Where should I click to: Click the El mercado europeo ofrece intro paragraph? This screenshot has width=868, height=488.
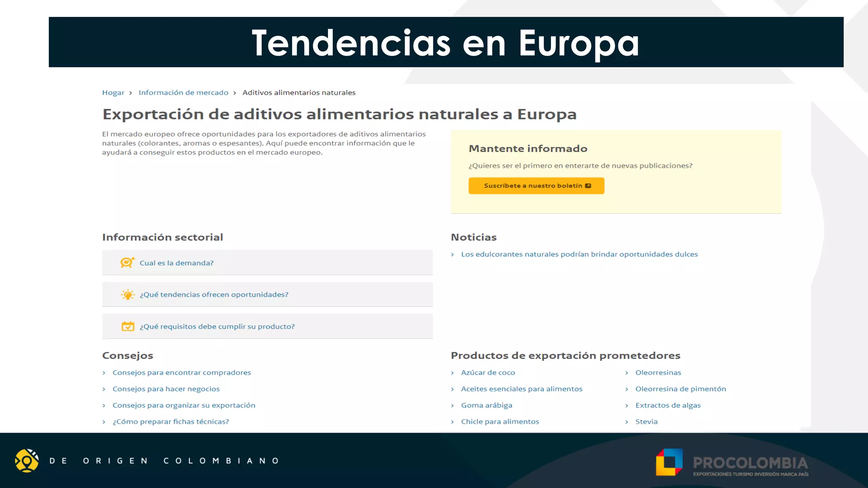point(264,143)
